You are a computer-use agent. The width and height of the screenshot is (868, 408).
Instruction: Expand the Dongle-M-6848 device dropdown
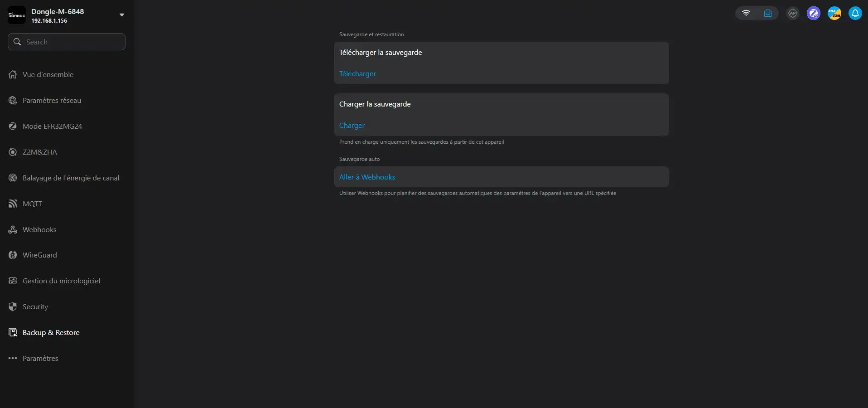tap(121, 15)
